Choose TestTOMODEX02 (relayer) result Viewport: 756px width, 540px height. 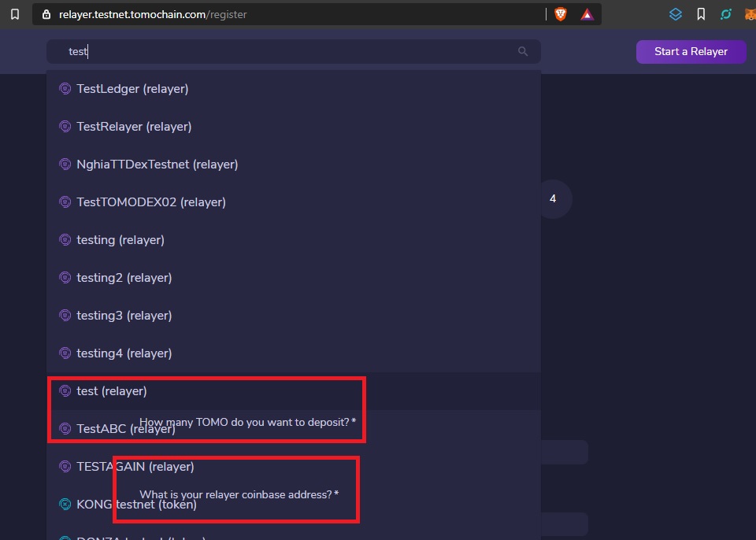coord(294,202)
